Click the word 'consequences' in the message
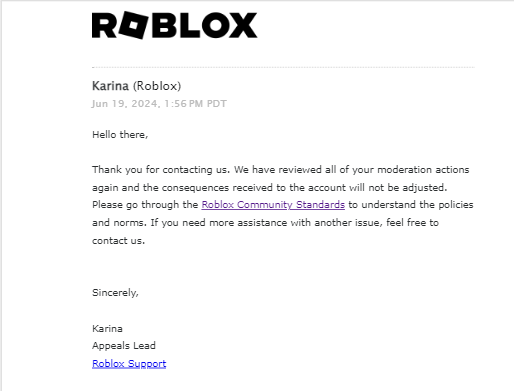Screen dimensions: 514x391 coord(195,188)
